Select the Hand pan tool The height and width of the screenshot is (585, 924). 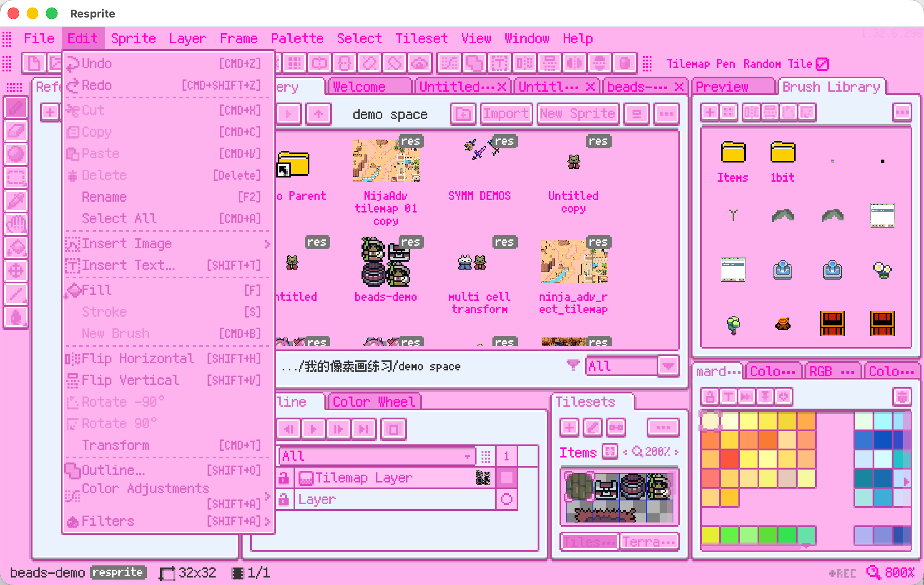[16, 224]
